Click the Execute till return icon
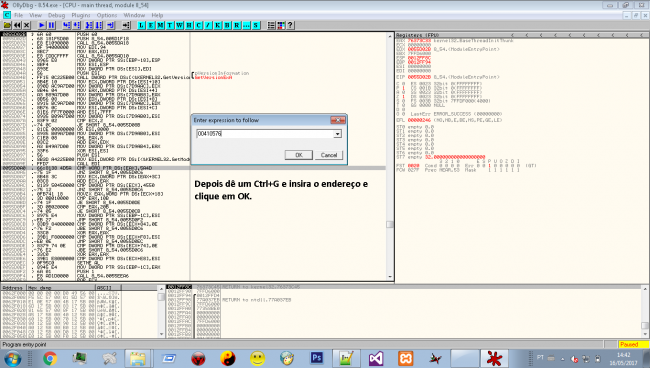The width and height of the screenshot is (650, 368). [111, 25]
